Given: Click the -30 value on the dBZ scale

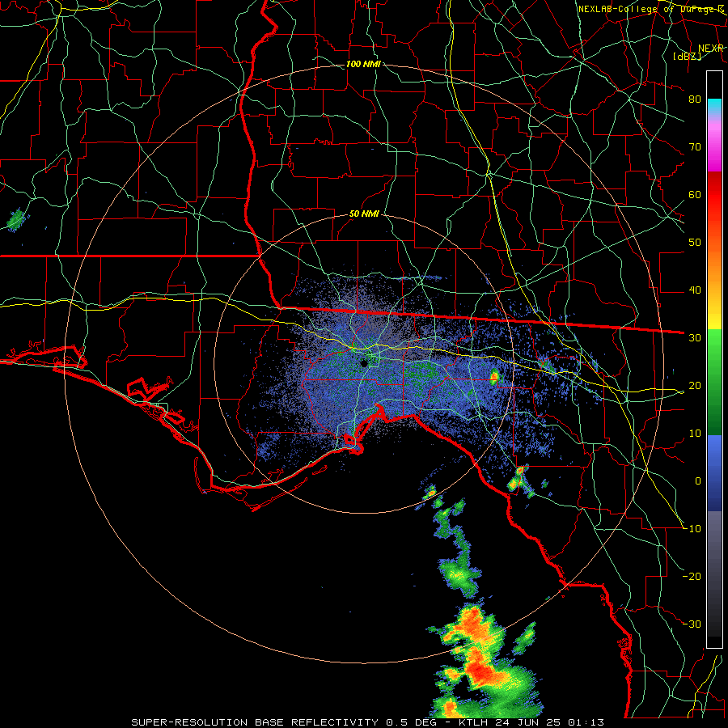Looking at the screenshot, I should pyautogui.click(x=692, y=624).
